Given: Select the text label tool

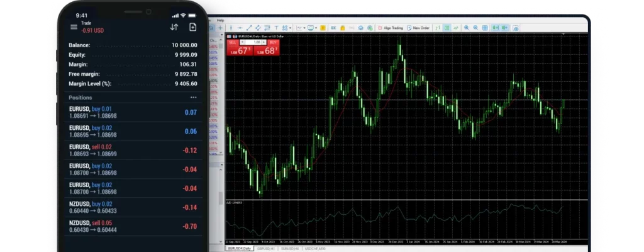Looking at the screenshot, I should [276, 28].
